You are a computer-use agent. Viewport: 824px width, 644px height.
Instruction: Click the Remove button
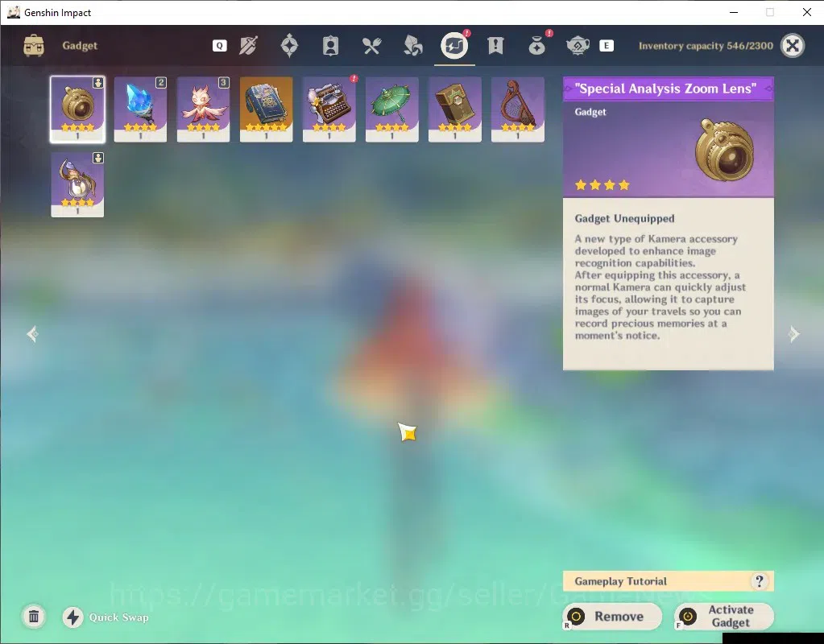coord(612,616)
